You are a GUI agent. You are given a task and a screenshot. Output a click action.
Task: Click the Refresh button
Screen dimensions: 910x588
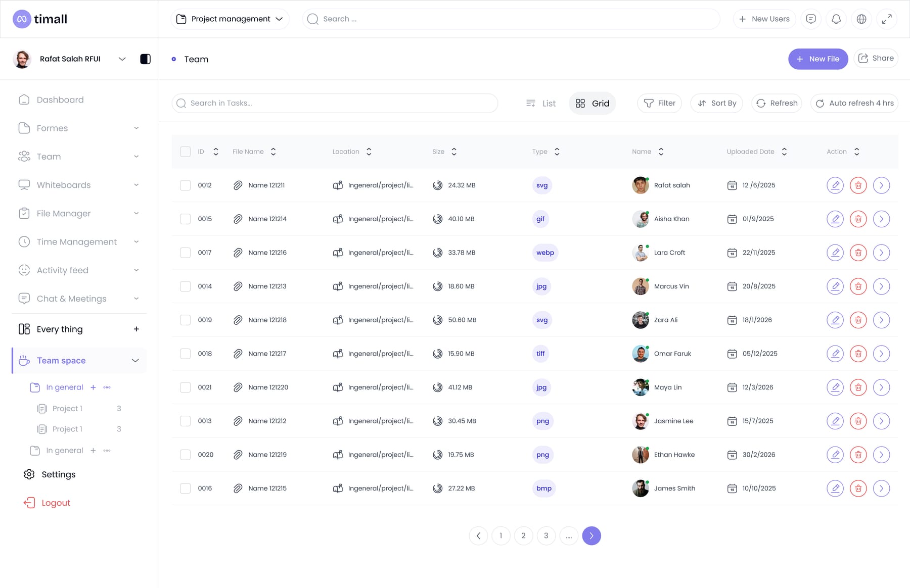tap(777, 104)
